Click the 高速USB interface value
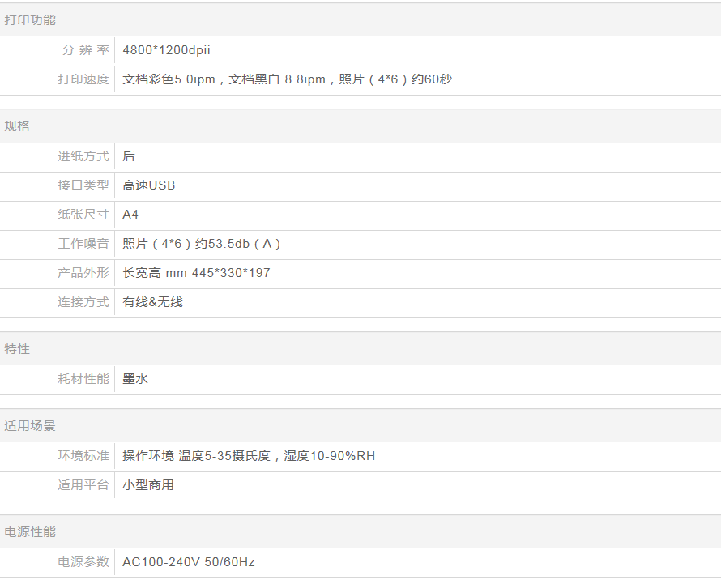 [x=149, y=185]
